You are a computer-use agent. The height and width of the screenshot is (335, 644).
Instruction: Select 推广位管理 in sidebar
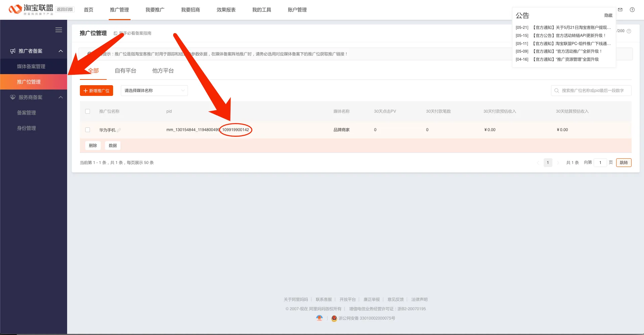coord(34,82)
